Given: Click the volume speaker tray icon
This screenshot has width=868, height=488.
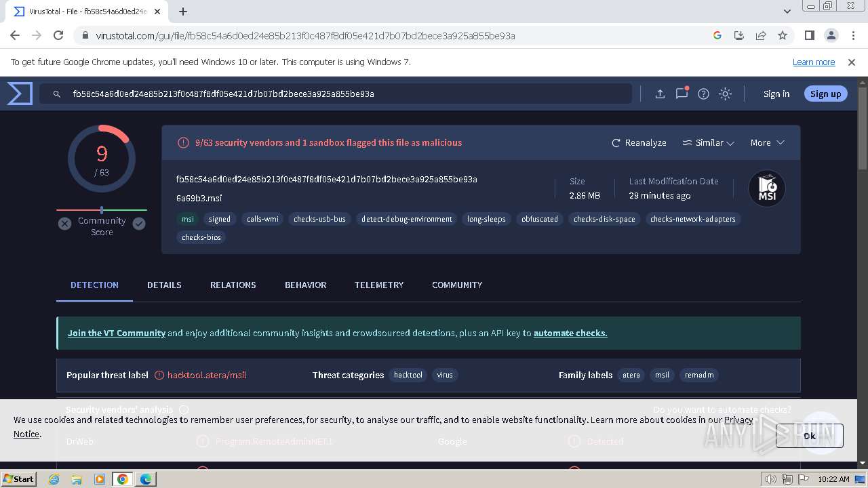Looking at the screenshot, I should tap(771, 479).
